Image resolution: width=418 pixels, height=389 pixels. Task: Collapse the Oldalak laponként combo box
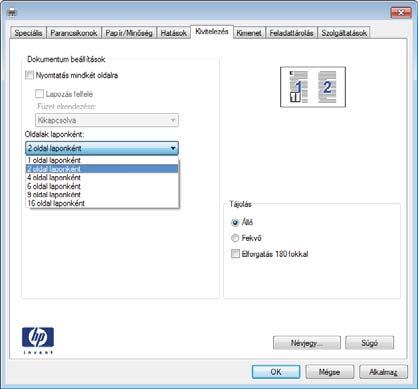coord(102,148)
